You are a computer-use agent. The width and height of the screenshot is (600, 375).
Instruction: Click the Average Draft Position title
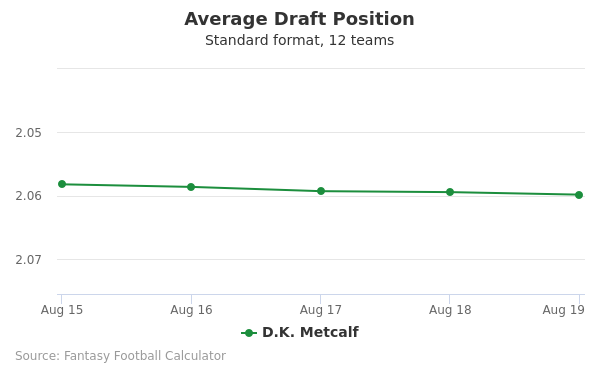(299, 19)
